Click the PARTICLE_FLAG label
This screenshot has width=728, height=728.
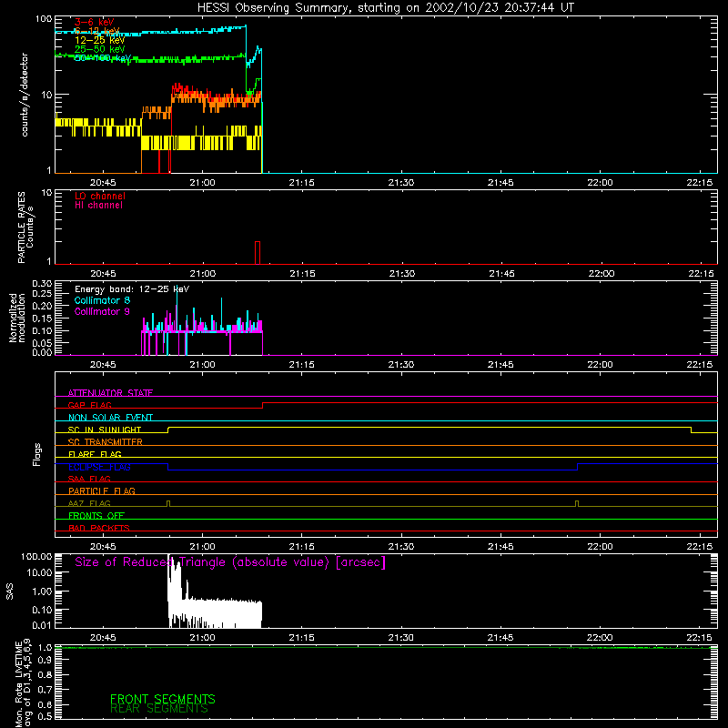[x=102, y=491]
